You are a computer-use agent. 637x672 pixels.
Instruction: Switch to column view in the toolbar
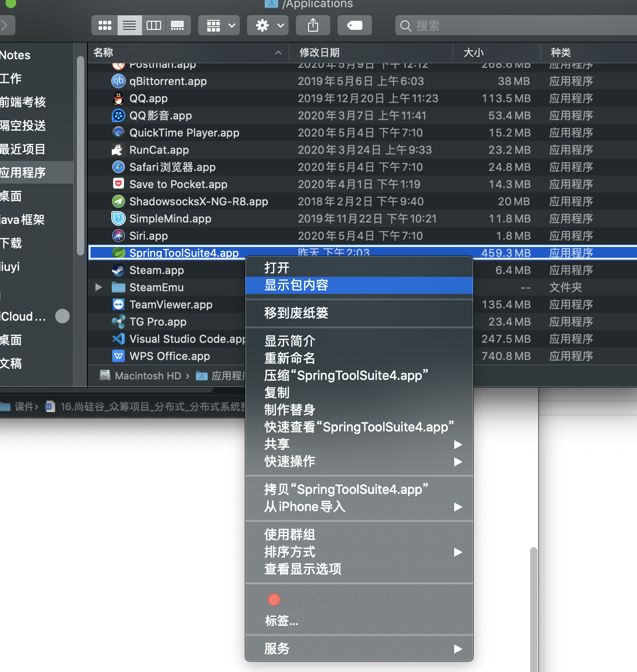click(154, 25)
